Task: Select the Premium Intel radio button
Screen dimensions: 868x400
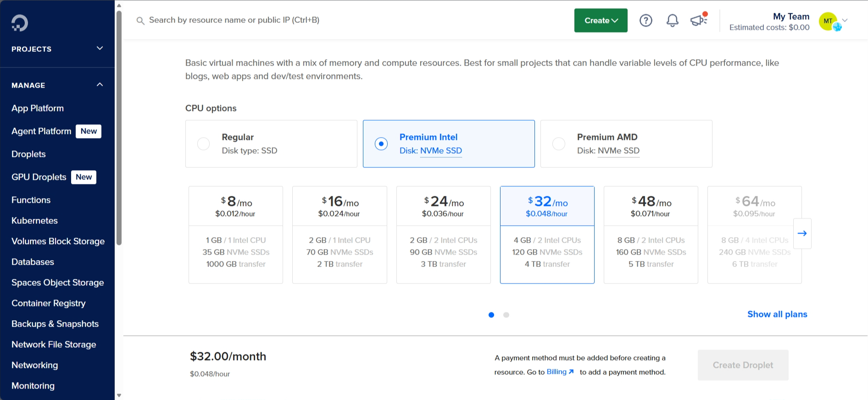Action: (381, 144)
